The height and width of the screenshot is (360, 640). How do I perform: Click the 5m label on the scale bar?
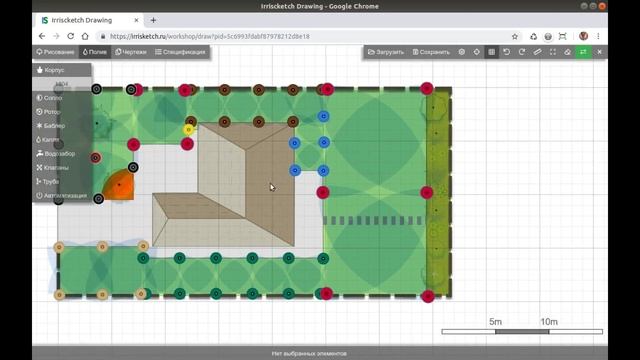tap(496, 322)
